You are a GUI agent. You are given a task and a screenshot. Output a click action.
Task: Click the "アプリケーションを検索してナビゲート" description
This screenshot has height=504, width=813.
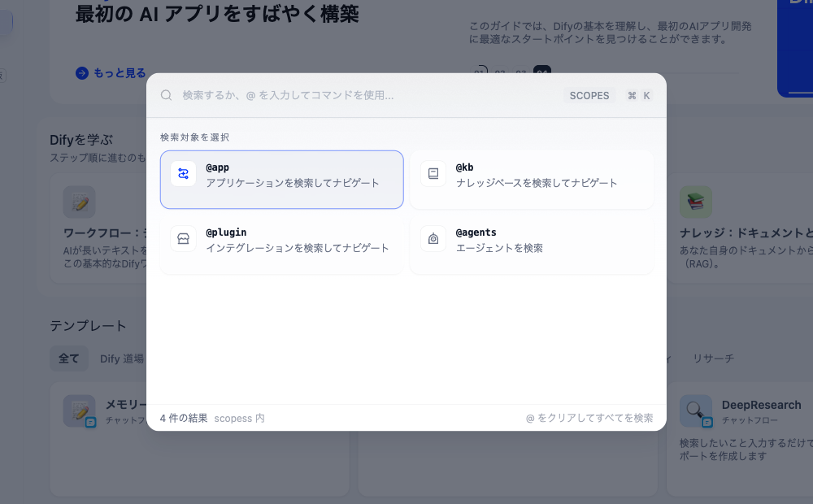[x=293, y=183]
